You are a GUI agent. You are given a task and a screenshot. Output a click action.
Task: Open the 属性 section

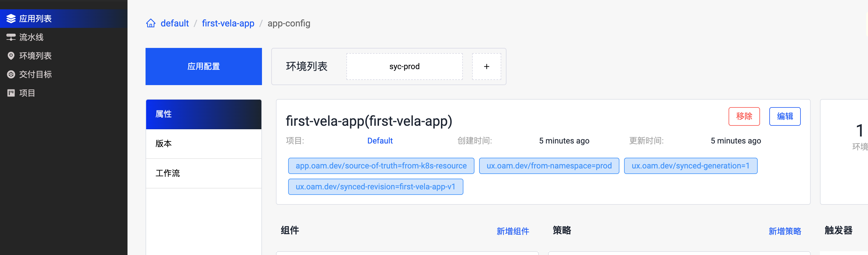point(203,114)
